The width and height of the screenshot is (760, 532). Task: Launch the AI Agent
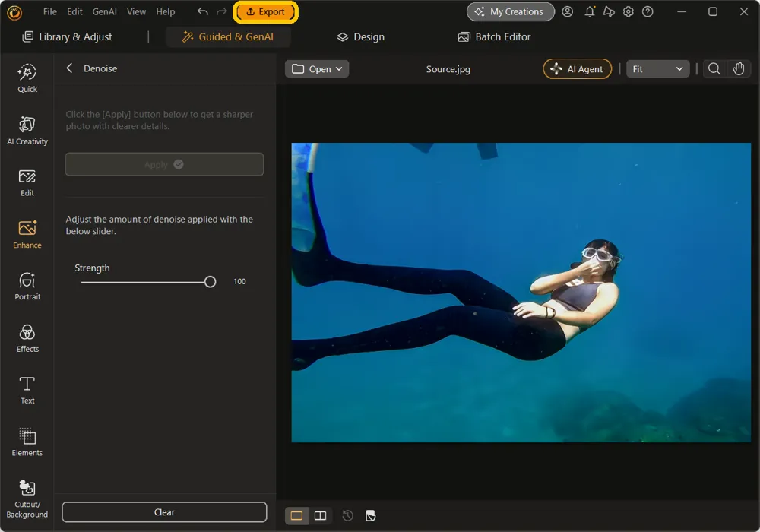click(578, 69)
